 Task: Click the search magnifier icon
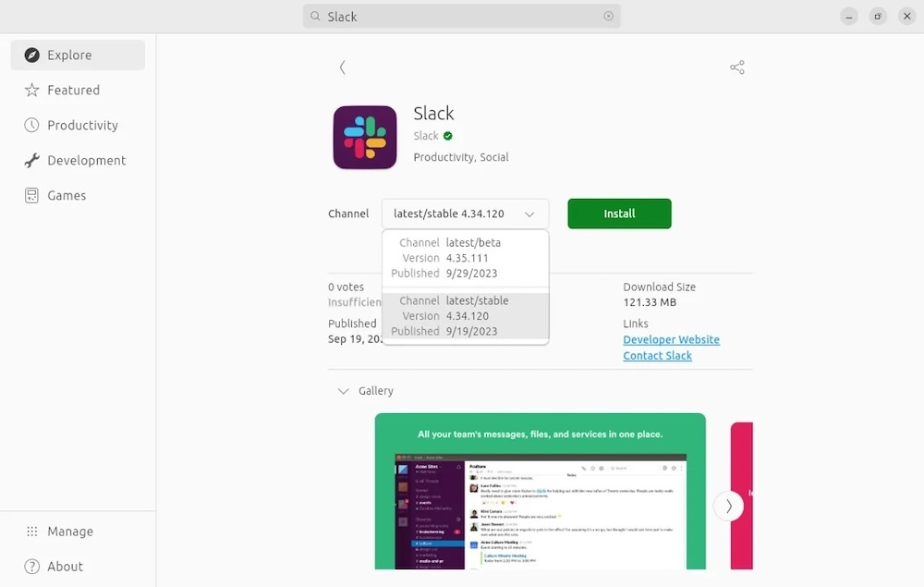315,16
